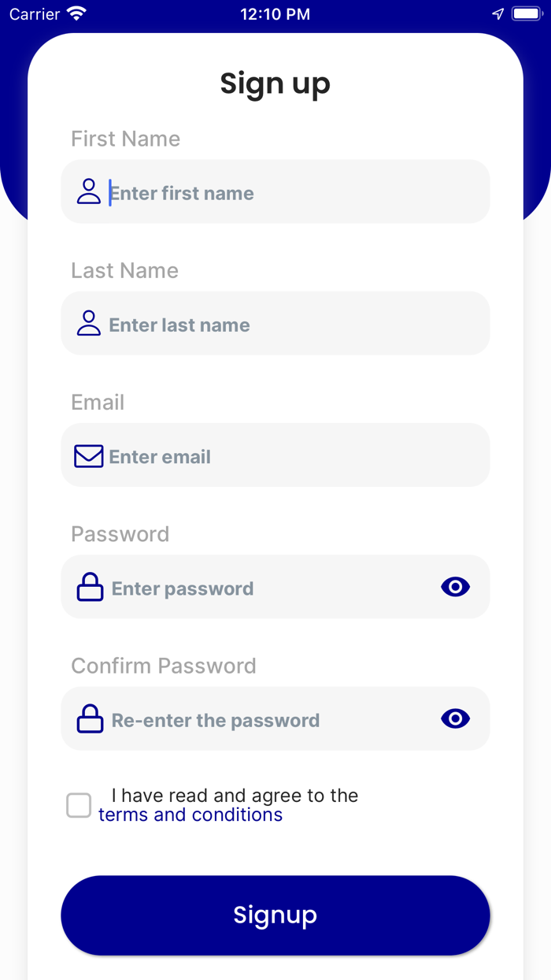This screenshot has width=551, height=980.
Task: Click the location arrow in status bar
Action: 497,14
